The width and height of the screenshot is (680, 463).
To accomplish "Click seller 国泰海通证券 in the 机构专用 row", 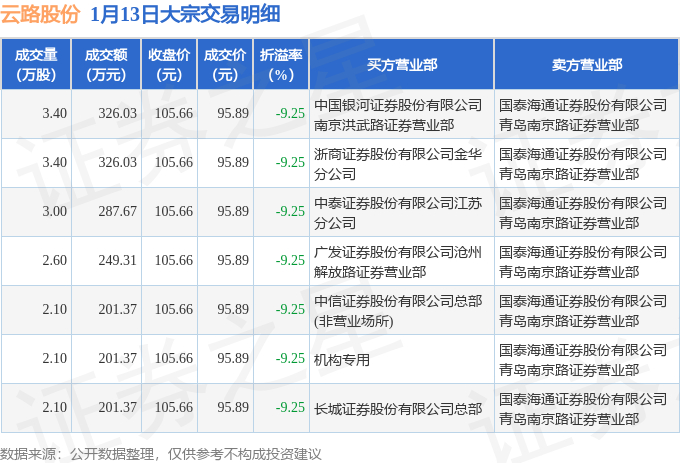I will pyautogui.click(x=583, y=360).
